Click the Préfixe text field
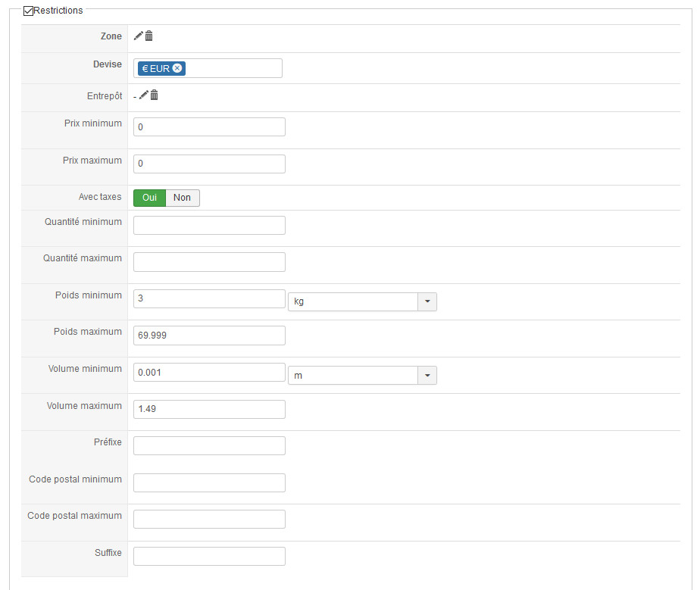700x590 pixels. (x=209, y=445)
